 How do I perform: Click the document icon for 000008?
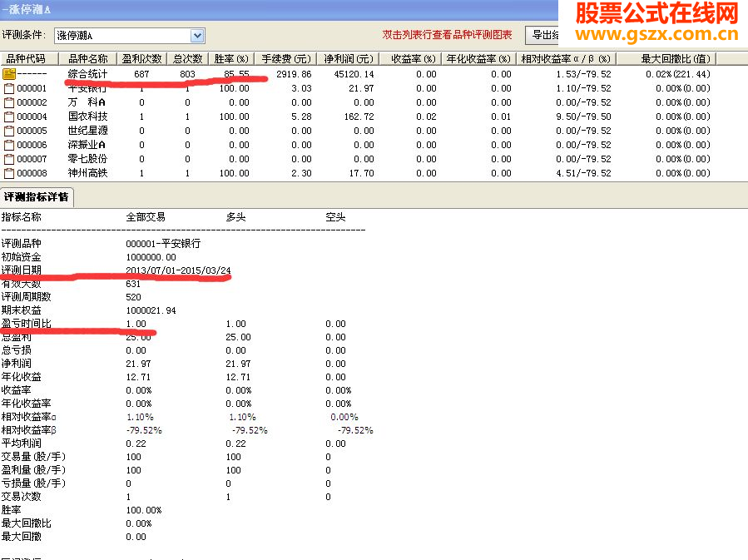pos(8,173)
